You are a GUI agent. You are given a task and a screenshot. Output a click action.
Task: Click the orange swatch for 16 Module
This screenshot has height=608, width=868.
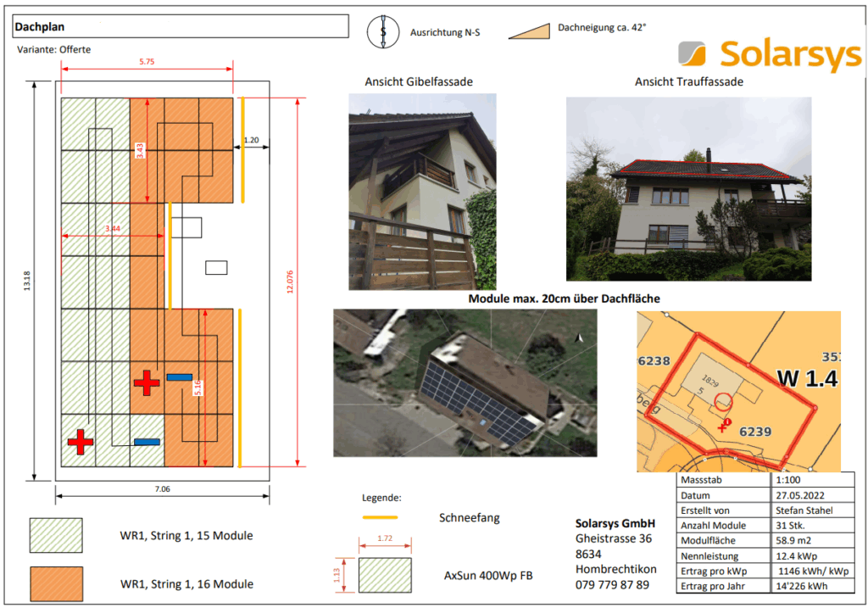tap(57, 583)
